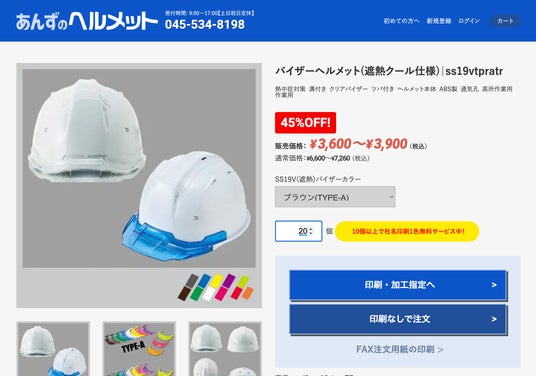Click the 印刷・加工指定へ button
This screenshot has height=376, width=536.
point(398,285)
